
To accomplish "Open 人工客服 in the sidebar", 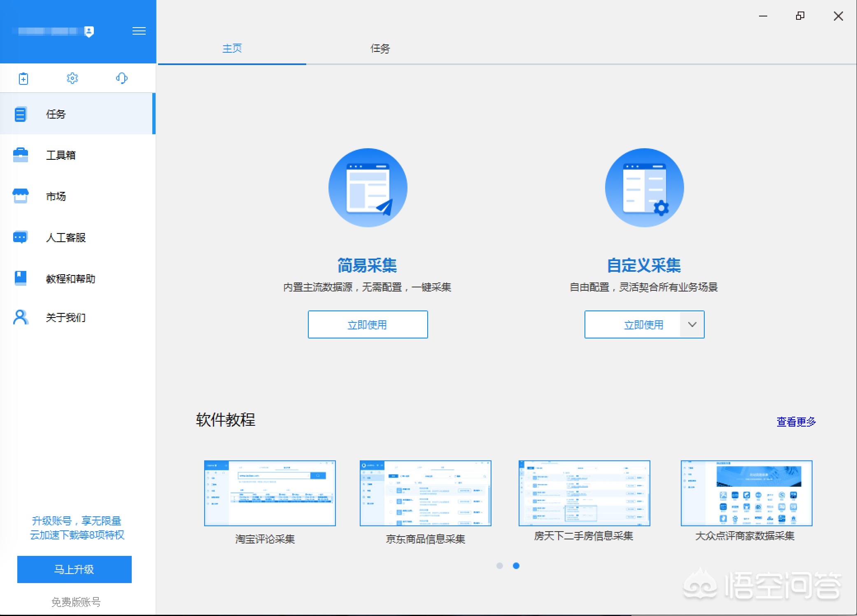I will pos(77,238).
